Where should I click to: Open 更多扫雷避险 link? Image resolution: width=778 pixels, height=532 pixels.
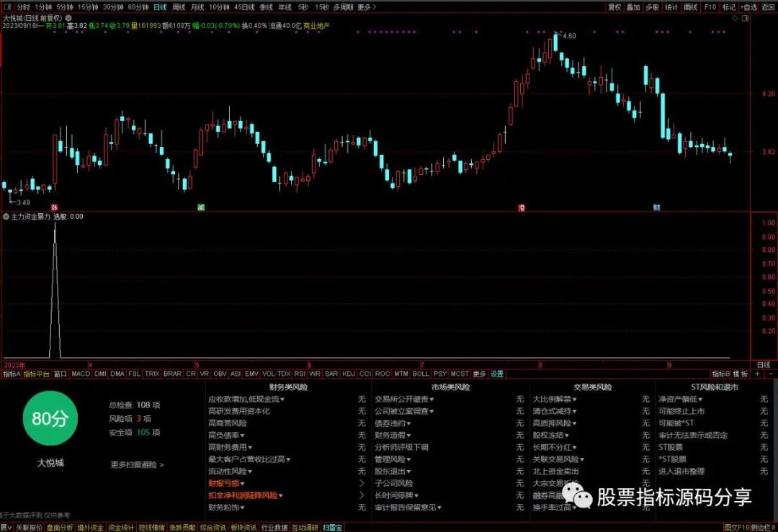click(x=137, y=464)
